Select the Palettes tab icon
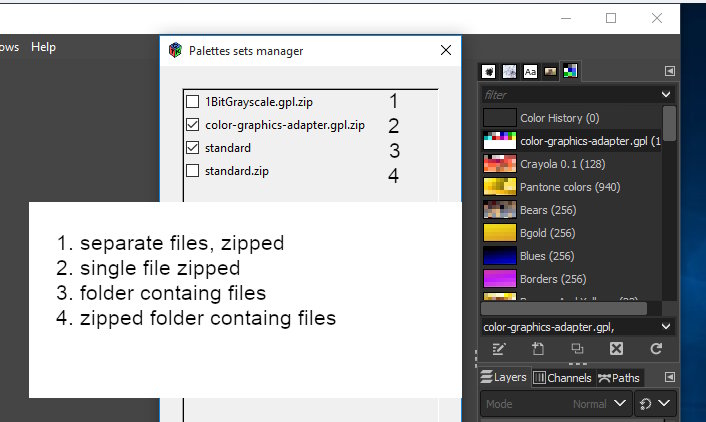The width and height of the screenshot is (706, 422). click(570, 71)
